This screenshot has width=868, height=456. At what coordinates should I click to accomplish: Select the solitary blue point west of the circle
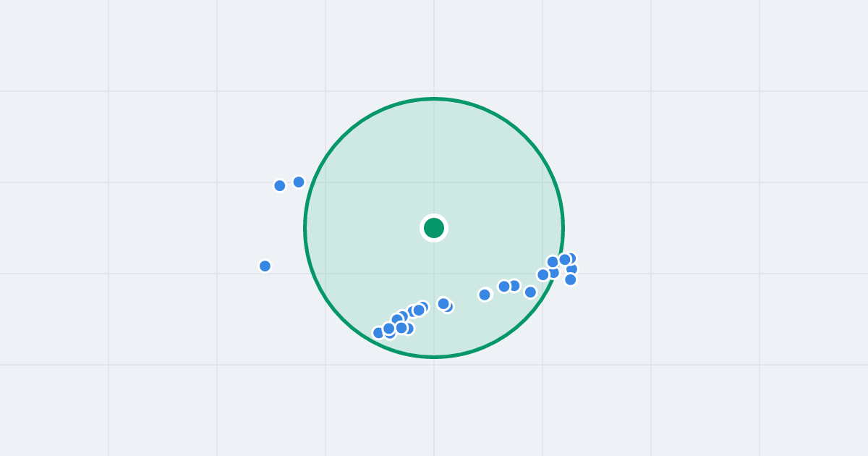[x=265, y=266]
